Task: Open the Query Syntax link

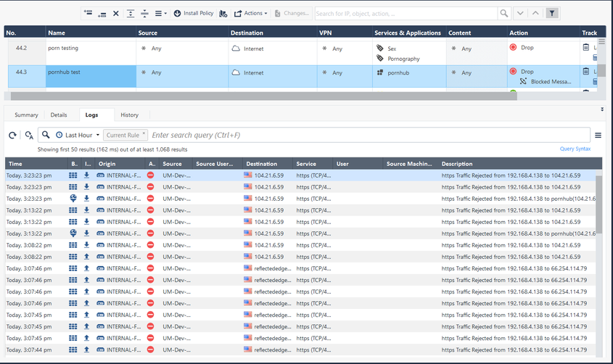Action: point(575,149)
